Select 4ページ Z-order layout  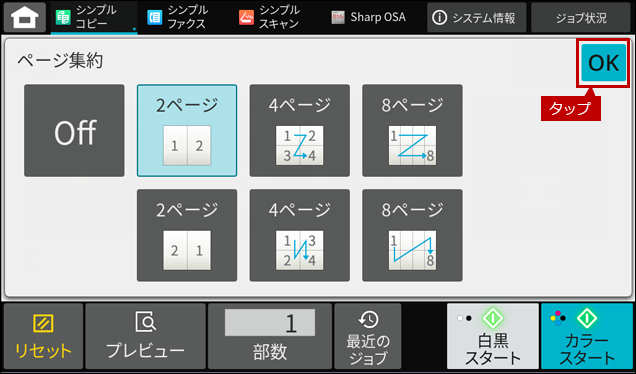pyautogui.click(x=300, y=131)
